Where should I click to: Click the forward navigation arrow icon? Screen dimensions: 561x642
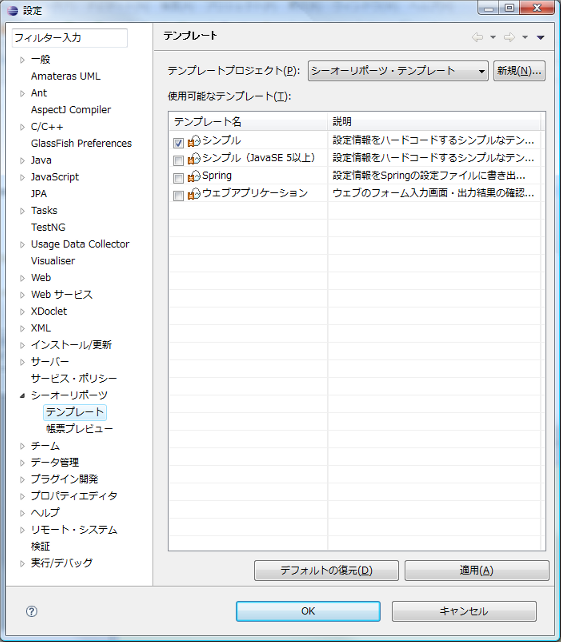click(x=509, y=37)
